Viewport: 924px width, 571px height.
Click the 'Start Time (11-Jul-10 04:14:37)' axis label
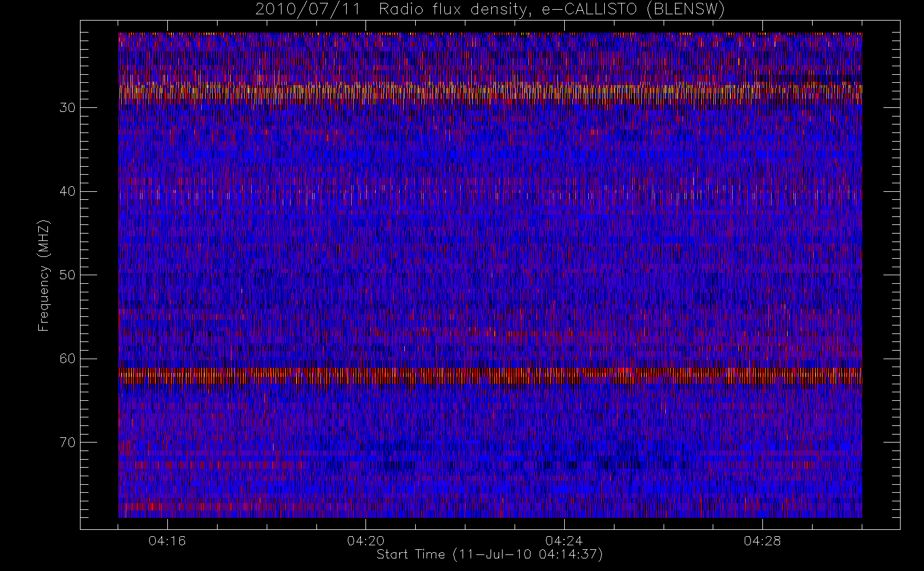(x=490, y=554)
